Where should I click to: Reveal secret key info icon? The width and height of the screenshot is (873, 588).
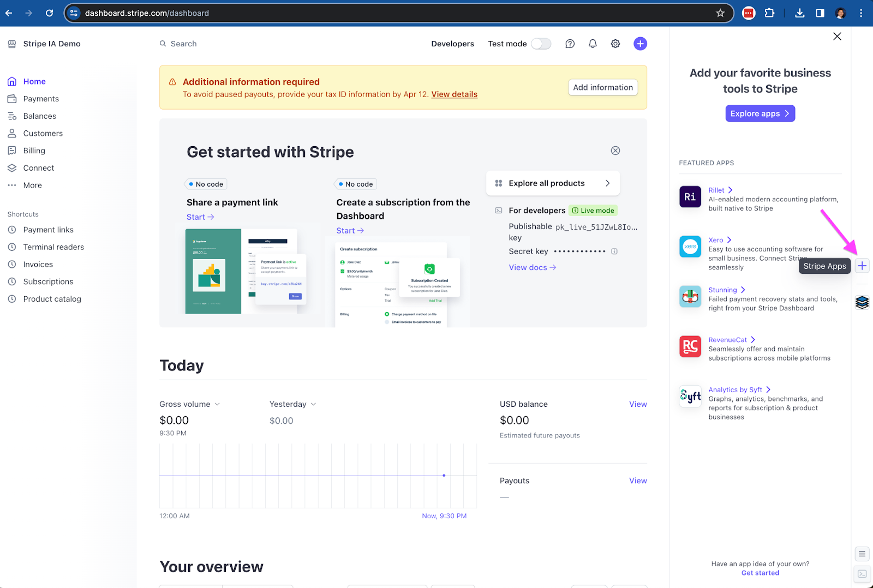coord(614,251)
